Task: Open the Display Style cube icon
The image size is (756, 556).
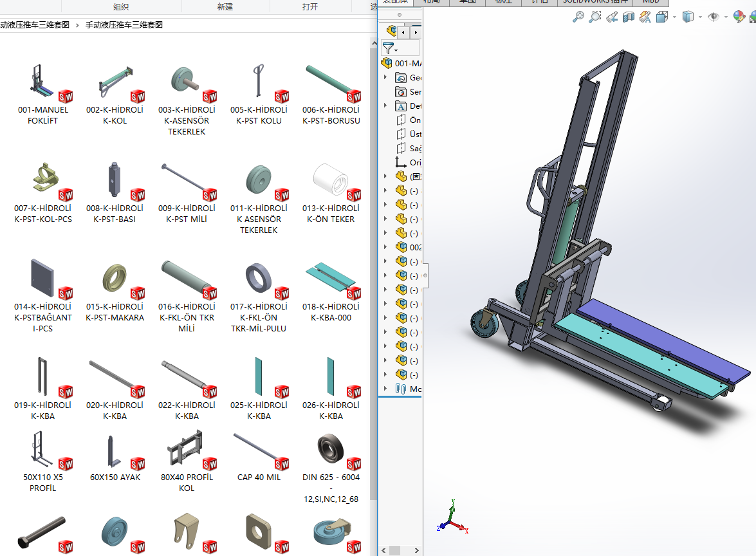Action: pos(688,17)
